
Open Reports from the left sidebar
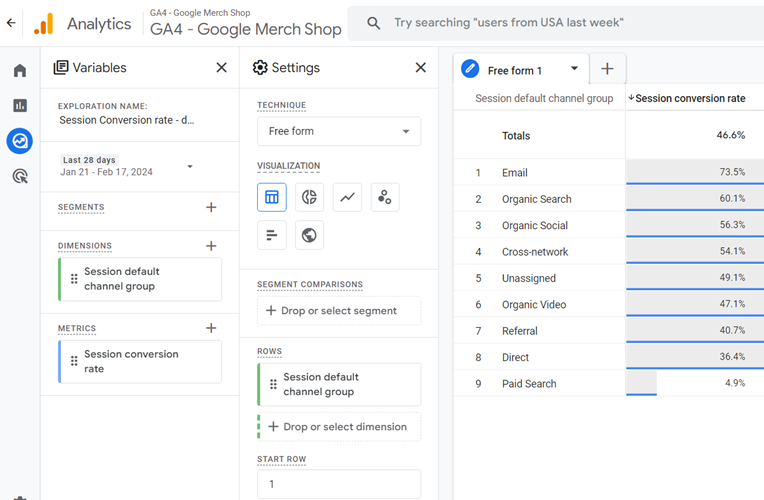point(20,106)
